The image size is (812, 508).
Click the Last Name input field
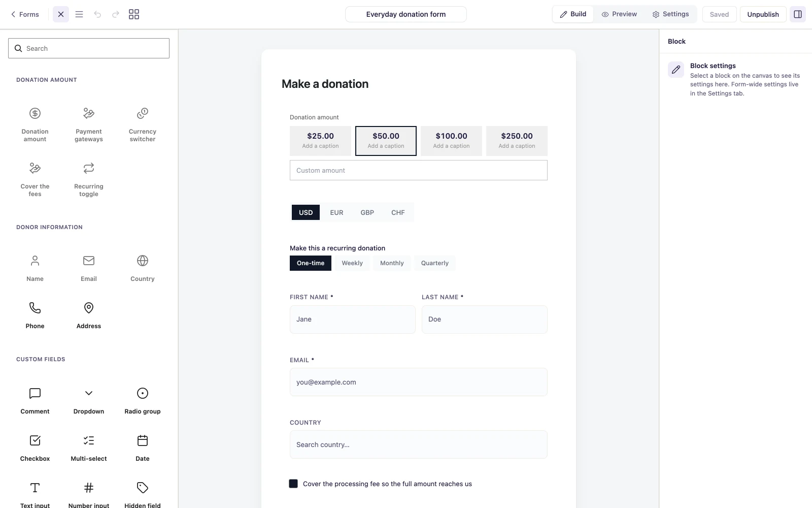click(x=485, y=320)
